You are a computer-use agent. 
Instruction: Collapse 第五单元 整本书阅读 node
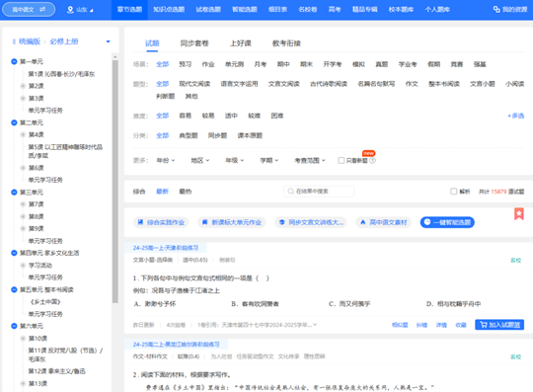(x=14, y=289)
